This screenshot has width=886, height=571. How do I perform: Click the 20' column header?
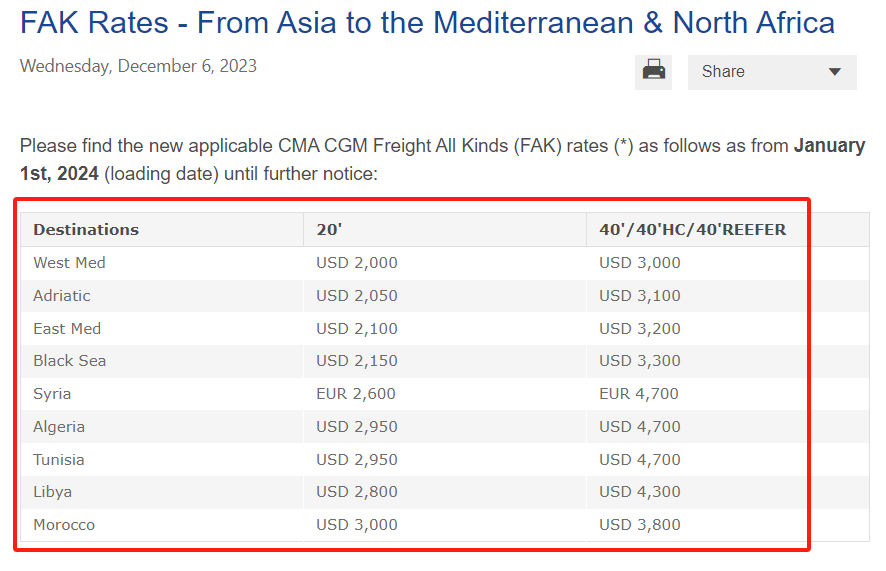[329, 229]
